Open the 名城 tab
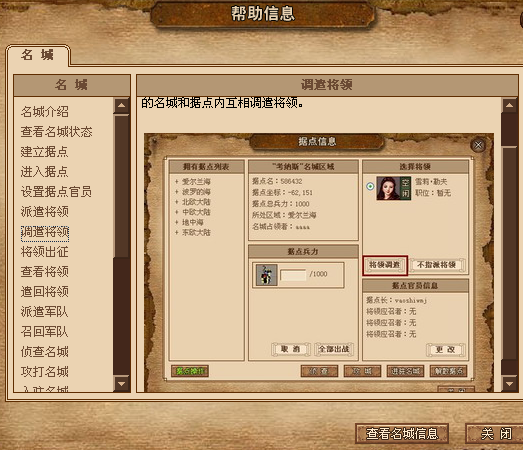Image resolution: width=524 pixels, height=451 pixels. point(37,55)
